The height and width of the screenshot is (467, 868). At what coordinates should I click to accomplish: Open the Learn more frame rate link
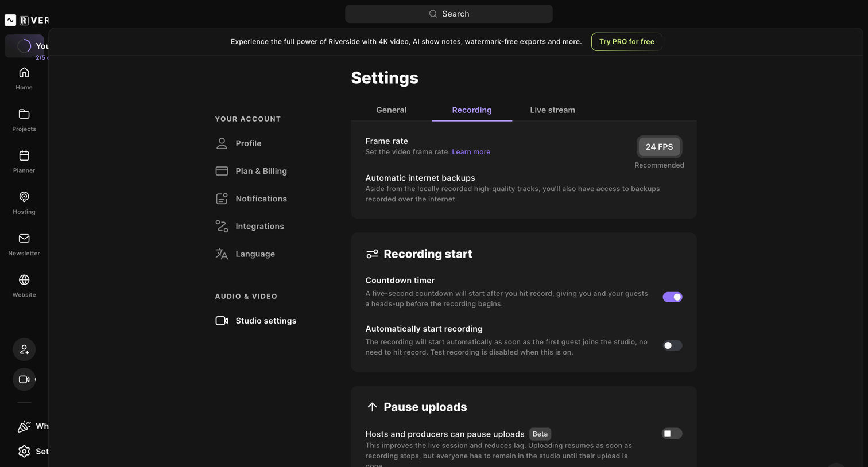pyautogui.click(x=471, y=152)
